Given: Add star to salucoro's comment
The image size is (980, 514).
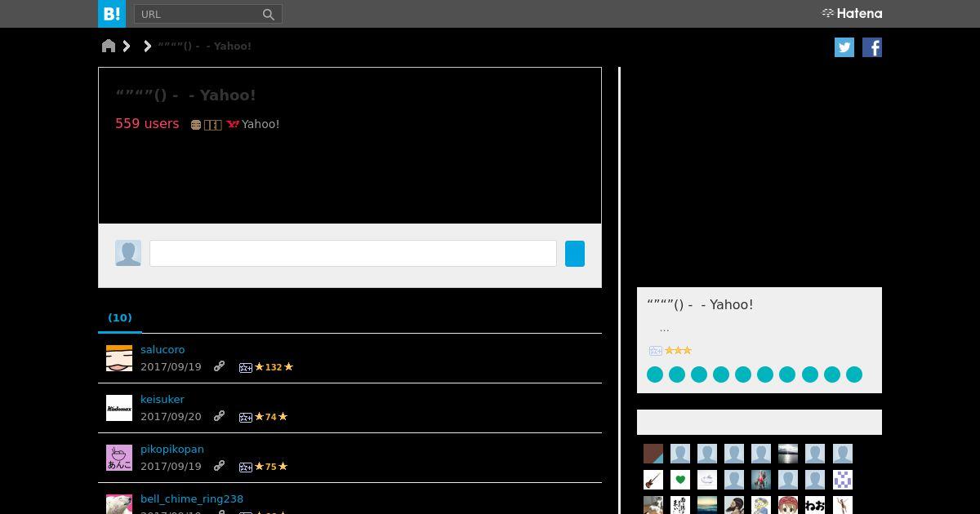Looking at the screenshot, I should click(245, 368).
